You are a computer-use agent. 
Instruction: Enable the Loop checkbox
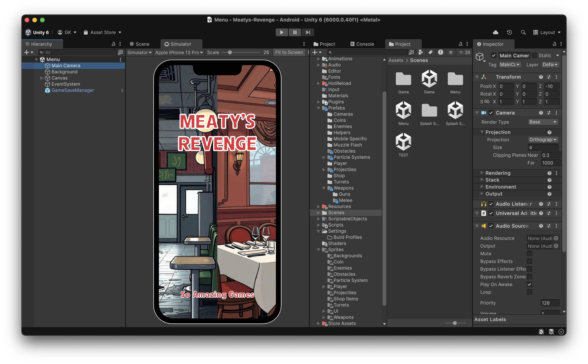coord(529,292)
